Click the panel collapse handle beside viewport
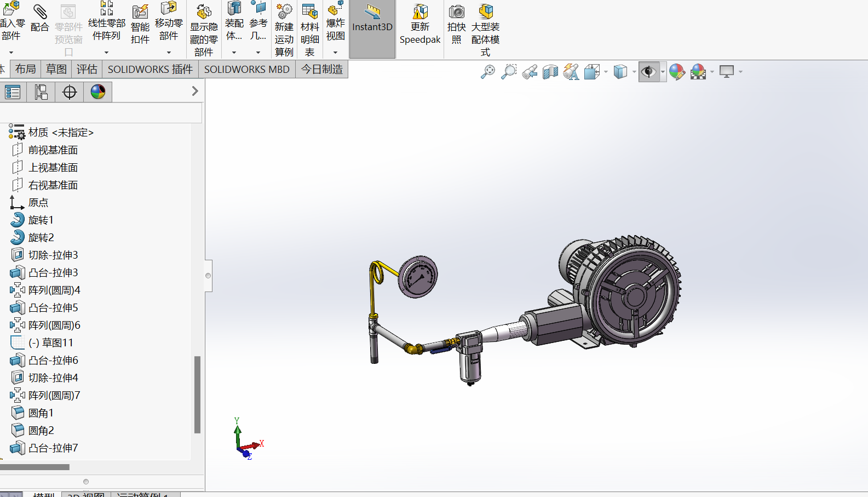The image size is (868, 497). tap(208, 276)
